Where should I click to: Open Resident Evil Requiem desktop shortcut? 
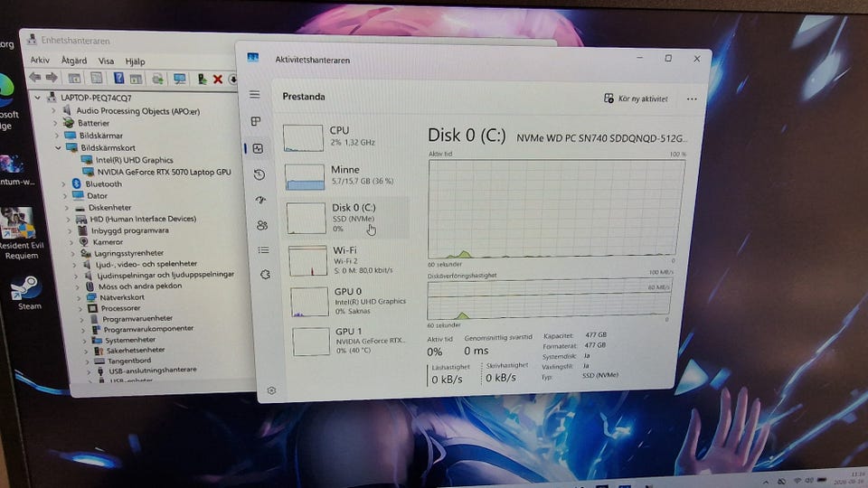click(20, 233)
